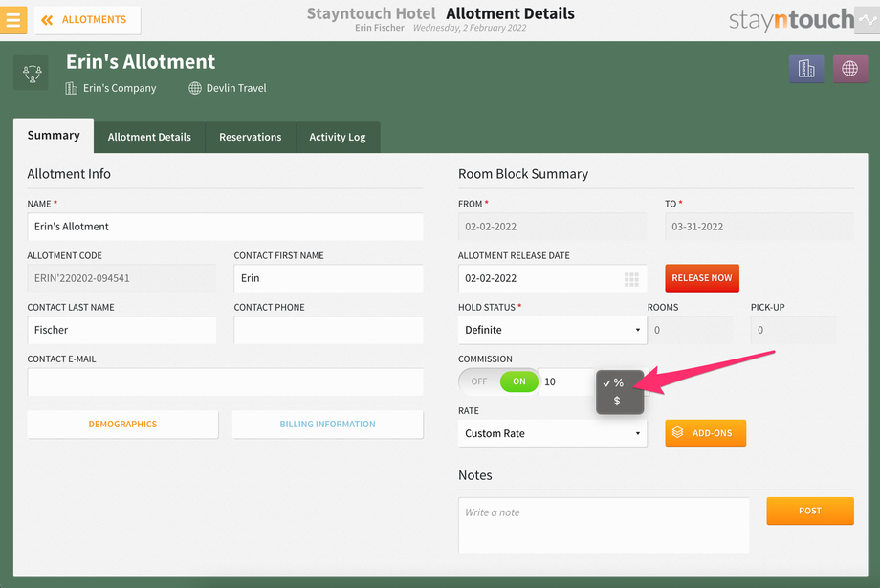Click the Erin's Allotment heading title
The width and height of the screenshot is (880, 588).
point(141,62)
